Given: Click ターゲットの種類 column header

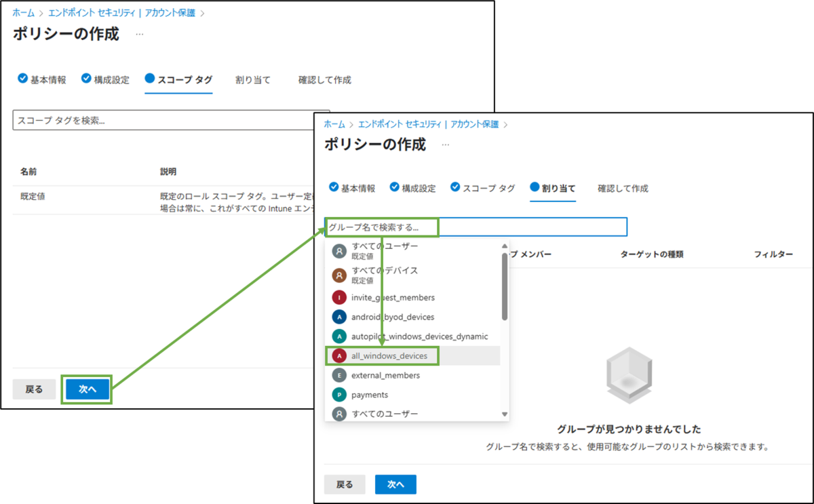Looking at the screenshot, I should click(651, 254).
